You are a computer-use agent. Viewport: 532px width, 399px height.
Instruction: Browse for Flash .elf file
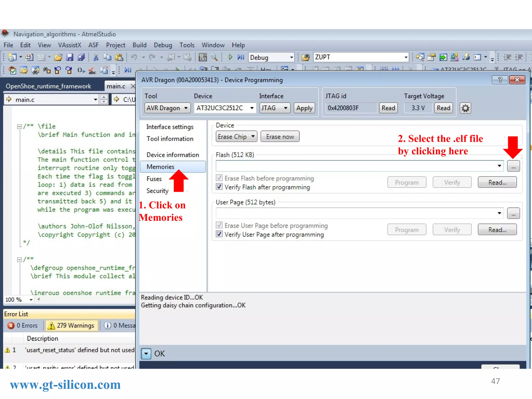(x=513, y=166)
